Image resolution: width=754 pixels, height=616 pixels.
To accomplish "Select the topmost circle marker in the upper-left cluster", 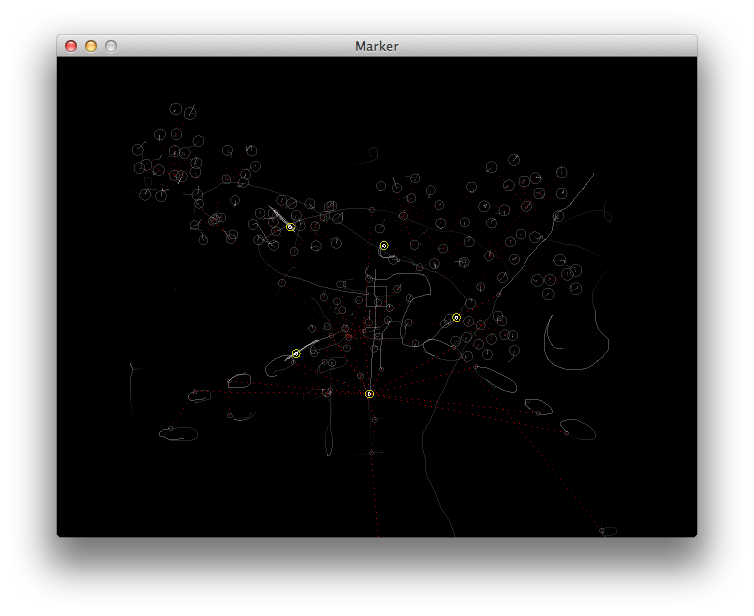I will point(176,109).
